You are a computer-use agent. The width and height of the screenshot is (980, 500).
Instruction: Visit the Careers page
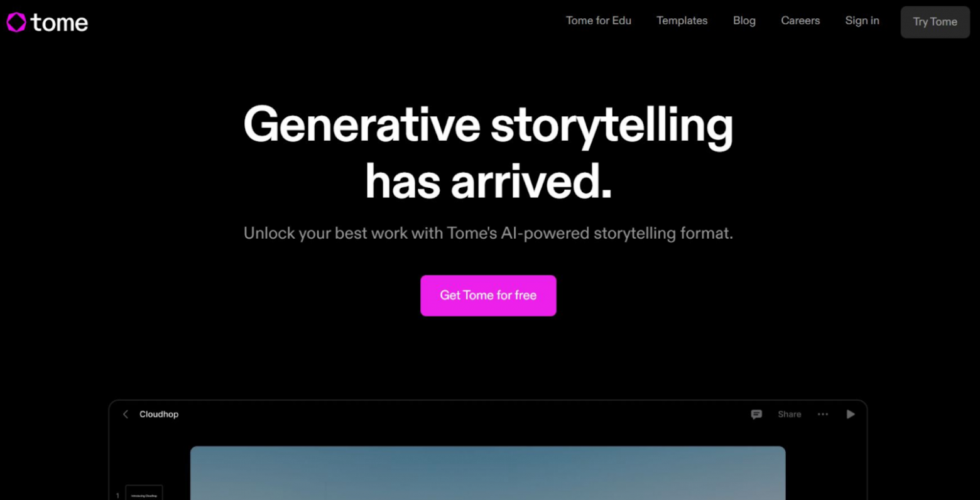[x=800, y=21]
